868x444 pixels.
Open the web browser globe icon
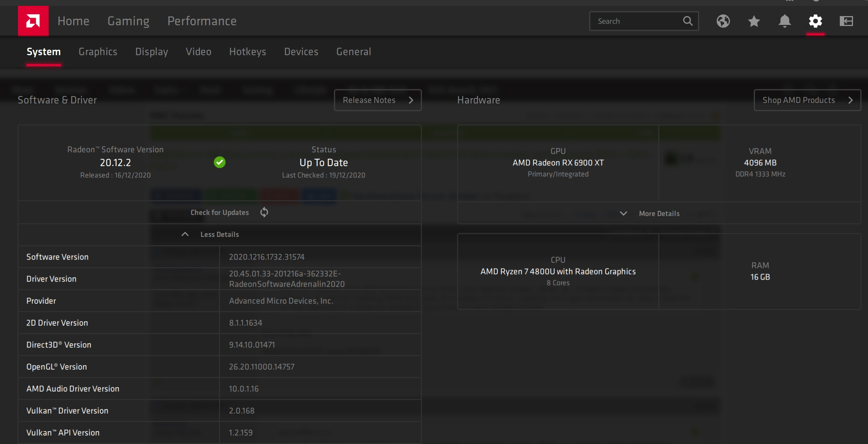723,21
